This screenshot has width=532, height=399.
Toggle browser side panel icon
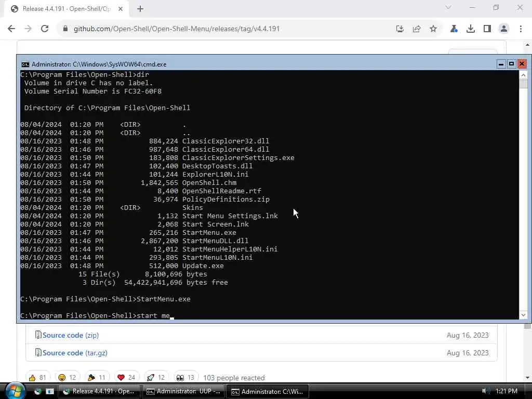pos(487,29)
